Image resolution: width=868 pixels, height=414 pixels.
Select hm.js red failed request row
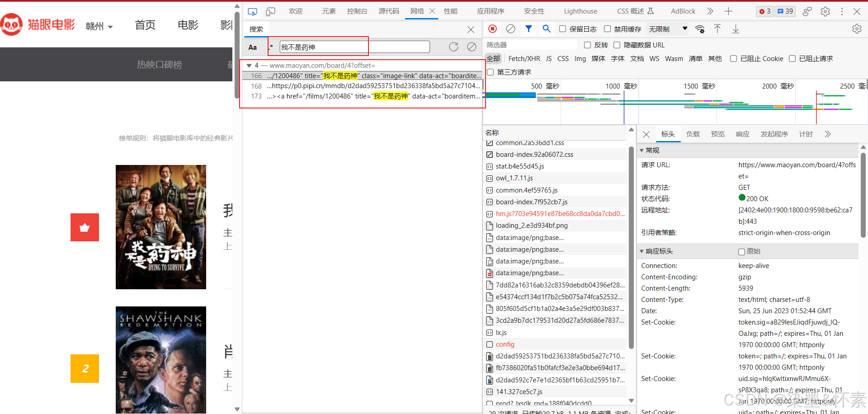[x=556, y=214]
